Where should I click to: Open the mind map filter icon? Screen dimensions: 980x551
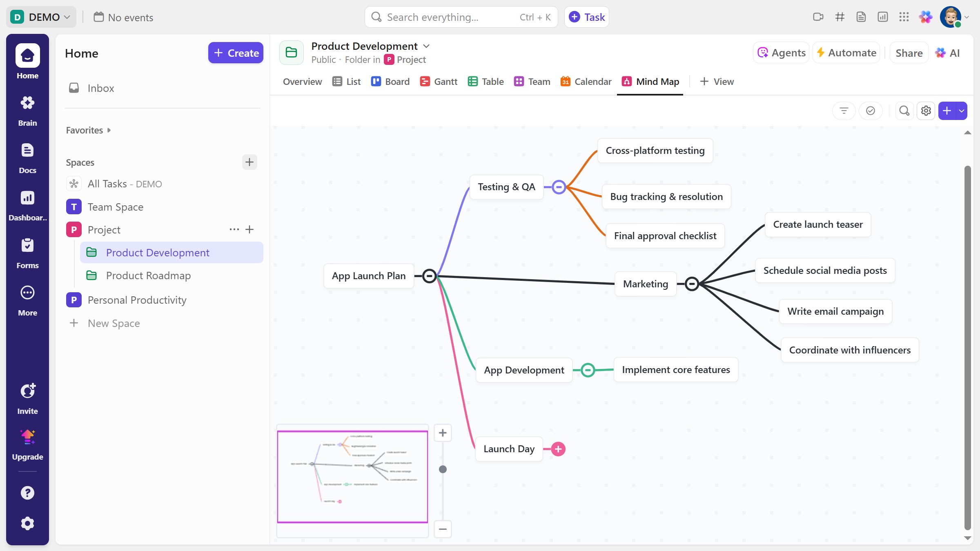tap(844, 111)
